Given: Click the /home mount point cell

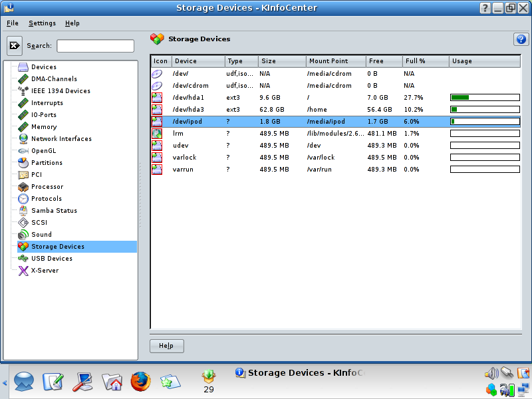Looking at the screenshot, I should (x=317, y=110).
